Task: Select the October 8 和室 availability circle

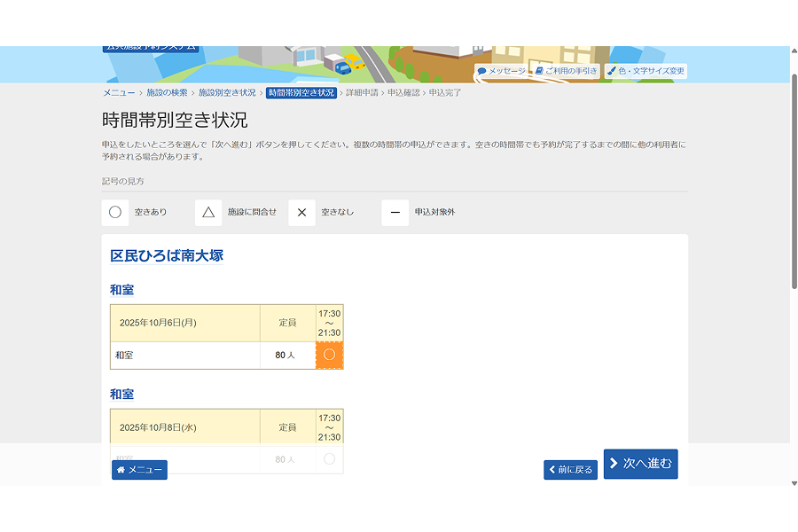Action: point(329,459)
